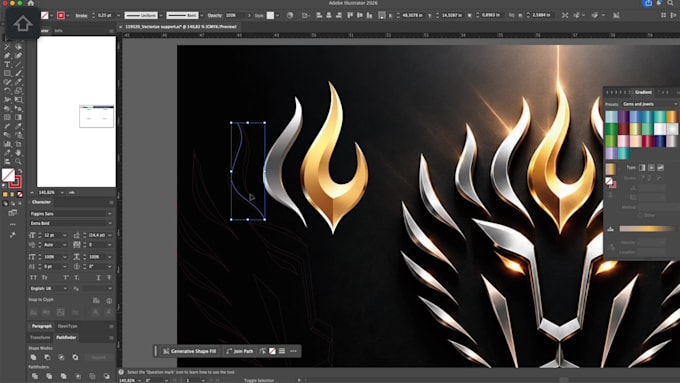The height and width of the screenshot is (383, 680).
Task: Select the Magic Wand tool
Action: point(7,47)
